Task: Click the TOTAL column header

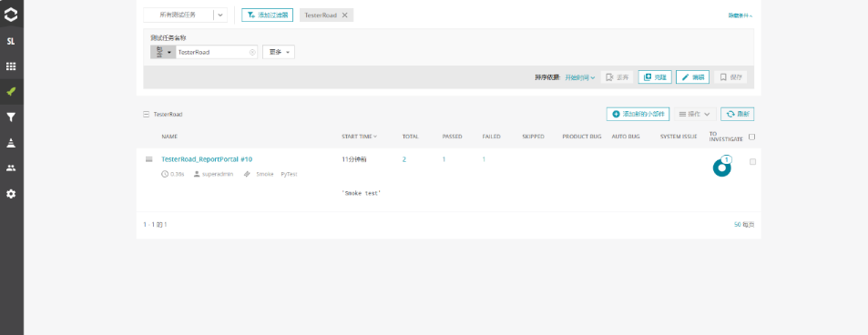Action: tap(410, 137)
